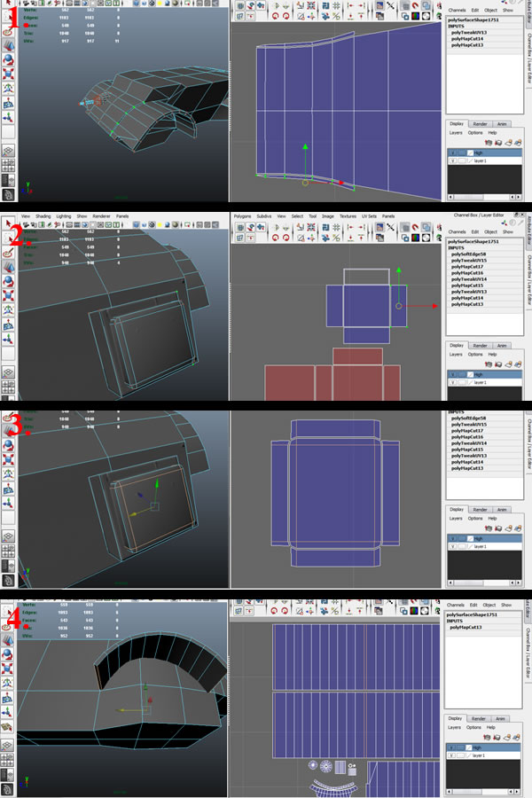Toggle visibility of layer1 in third screenshot
The height and width of the screenshot is (798, 532).
pyautogui.click(x=452, y=546)
